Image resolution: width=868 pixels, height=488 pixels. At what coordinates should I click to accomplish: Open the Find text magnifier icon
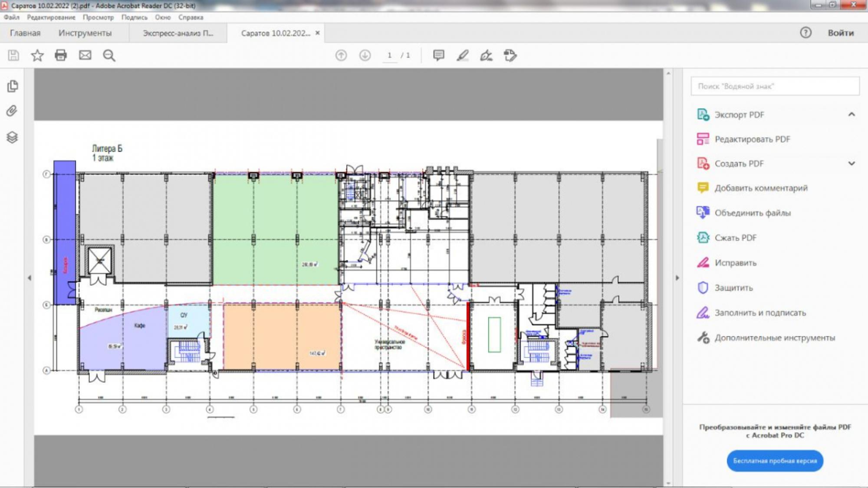click(109, 56)
